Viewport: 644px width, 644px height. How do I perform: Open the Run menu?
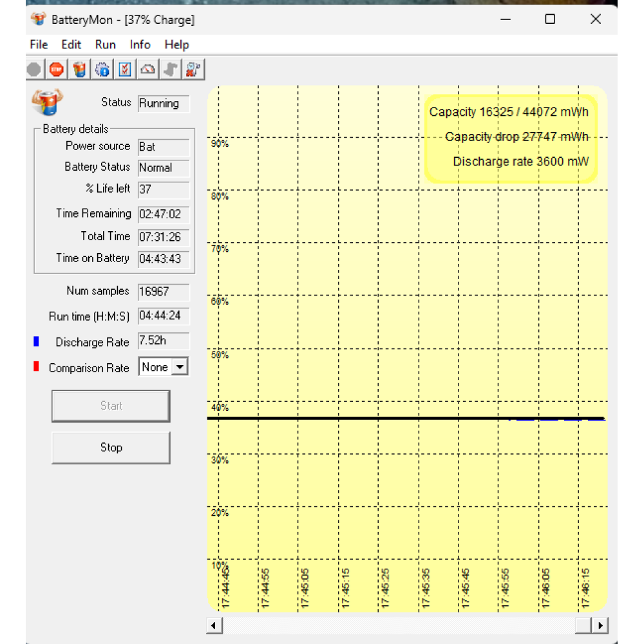105,44
